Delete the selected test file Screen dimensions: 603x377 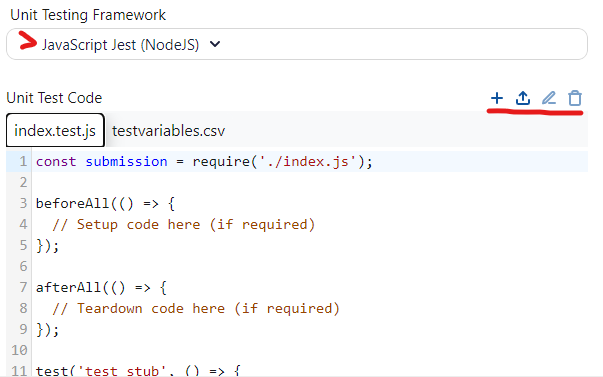point(575,98)
